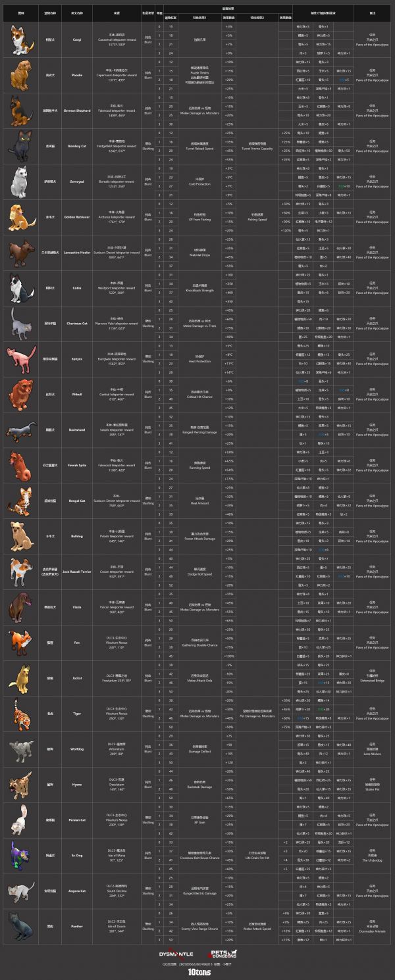Select the Jack Russell Terrier name cell
Viewport: 395px width, 980px height.
pos(74,572)
